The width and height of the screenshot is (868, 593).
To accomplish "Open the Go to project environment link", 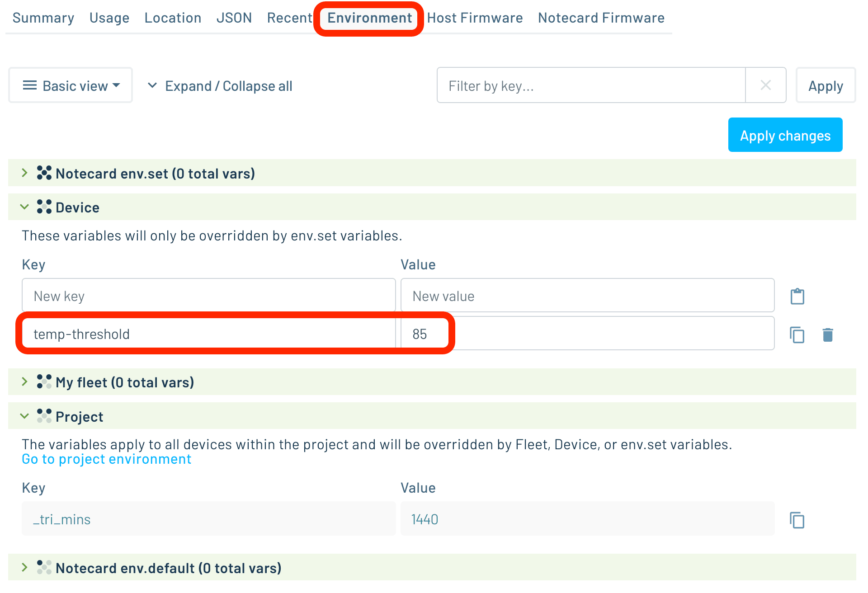I will click(107, 459).
